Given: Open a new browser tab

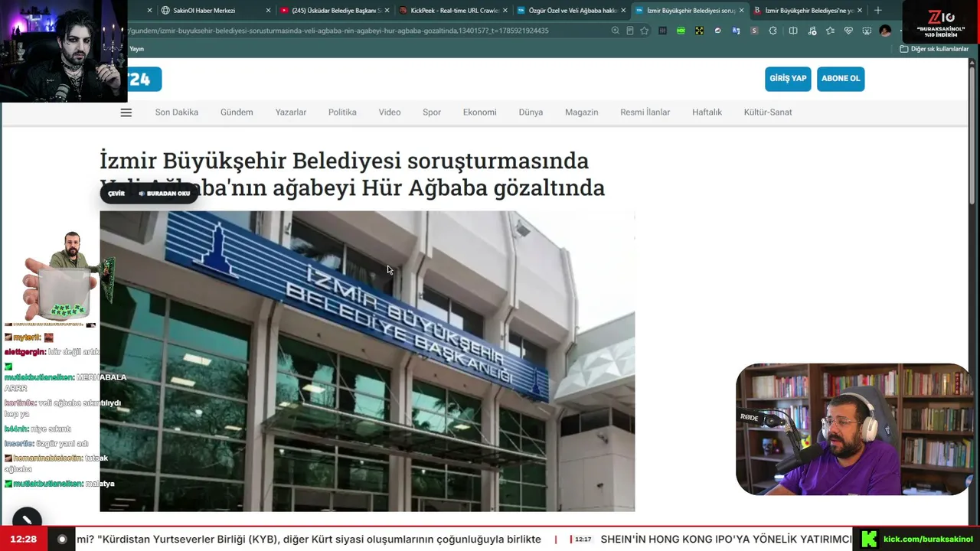Looking at the screenshot, I should [x=878, y=11].
